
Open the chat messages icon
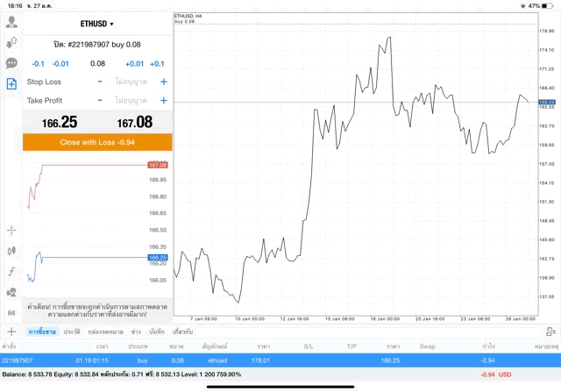pos(11,63)
